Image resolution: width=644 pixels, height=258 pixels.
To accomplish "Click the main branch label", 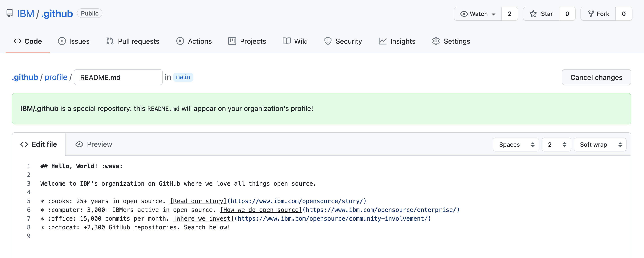I will [x=183, y=77].
